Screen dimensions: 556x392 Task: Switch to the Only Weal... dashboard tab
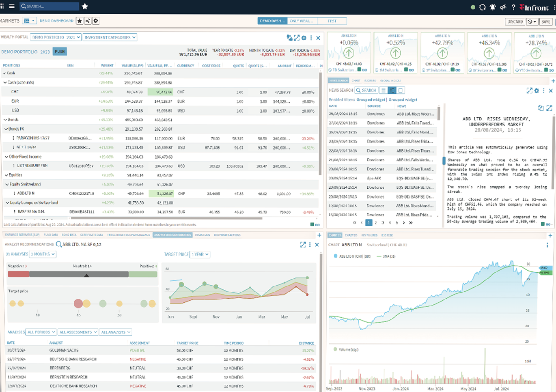tap(302, 21)
